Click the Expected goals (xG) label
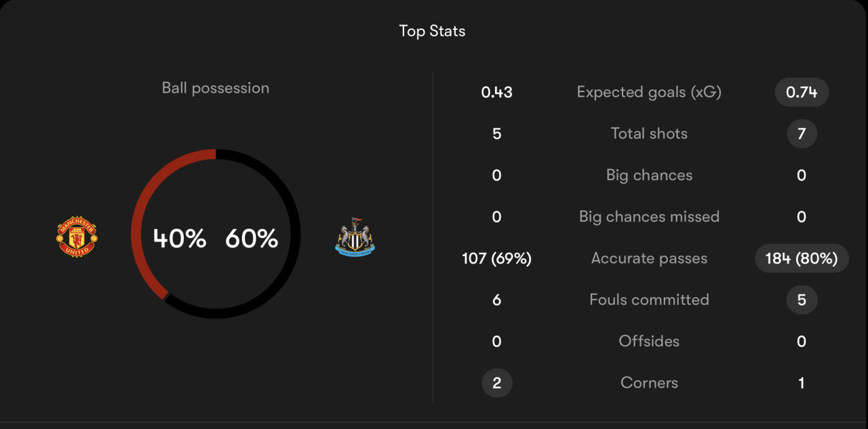868x429 pixels. click(x=649, y=92)
